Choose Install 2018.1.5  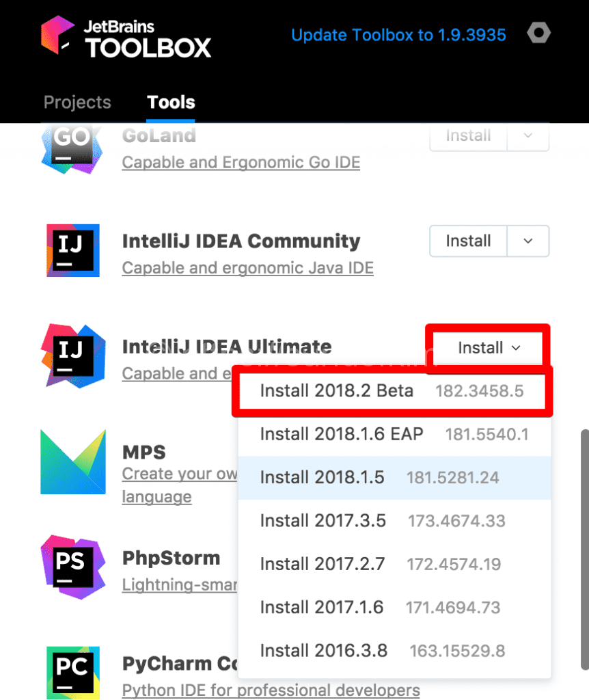(x=394, y=478)
